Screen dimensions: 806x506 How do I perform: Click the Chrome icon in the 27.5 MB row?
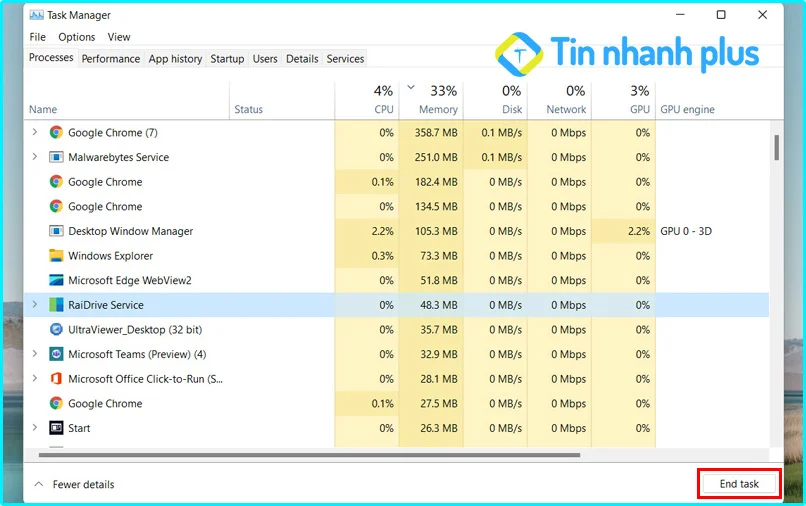pos(56,404)
